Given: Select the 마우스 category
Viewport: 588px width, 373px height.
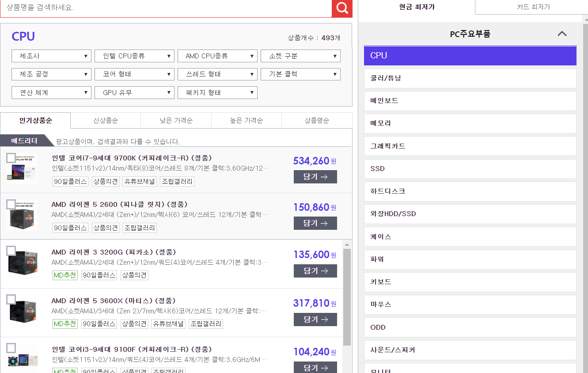Looking at the screenshot, I should point(470,304).
